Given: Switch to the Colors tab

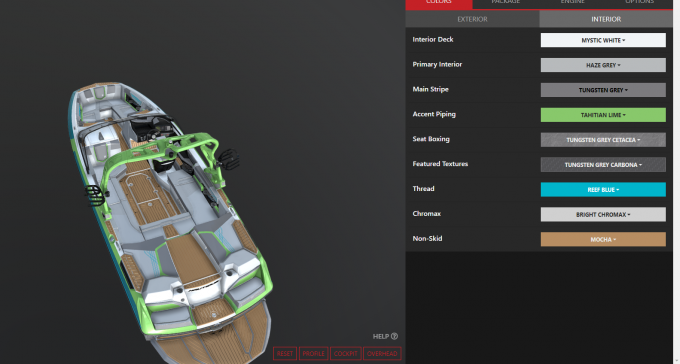Looking at the screenshot, I should pyautogui.click(x=439, y=3).
